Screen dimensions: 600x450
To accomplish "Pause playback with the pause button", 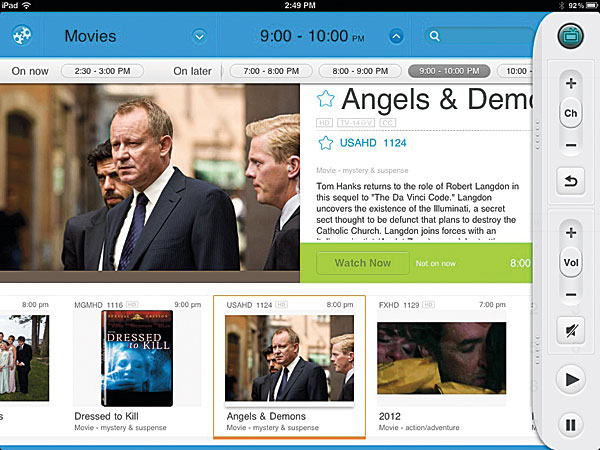I will 571,425.
